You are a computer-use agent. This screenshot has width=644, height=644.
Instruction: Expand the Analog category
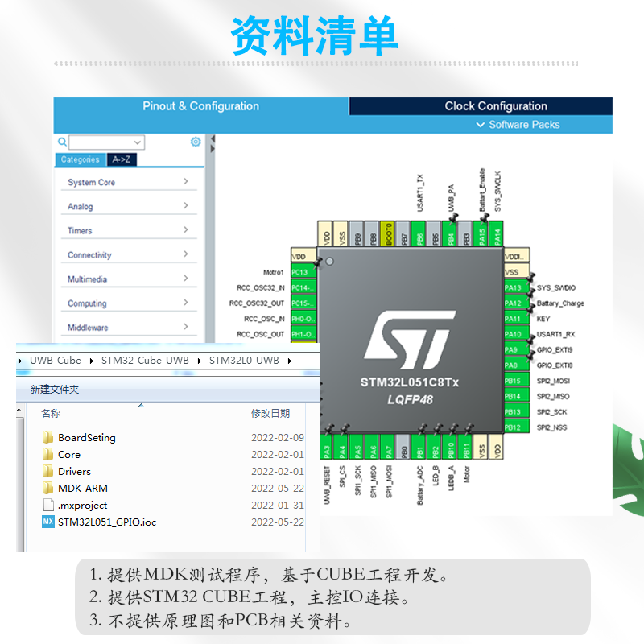click(x=129, y=206)
